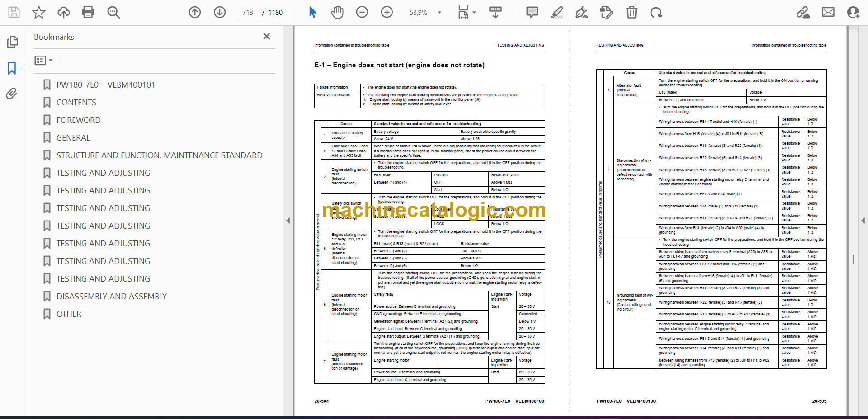
Task: Click the 'Failure information' table cell
Action: (337, 87)
